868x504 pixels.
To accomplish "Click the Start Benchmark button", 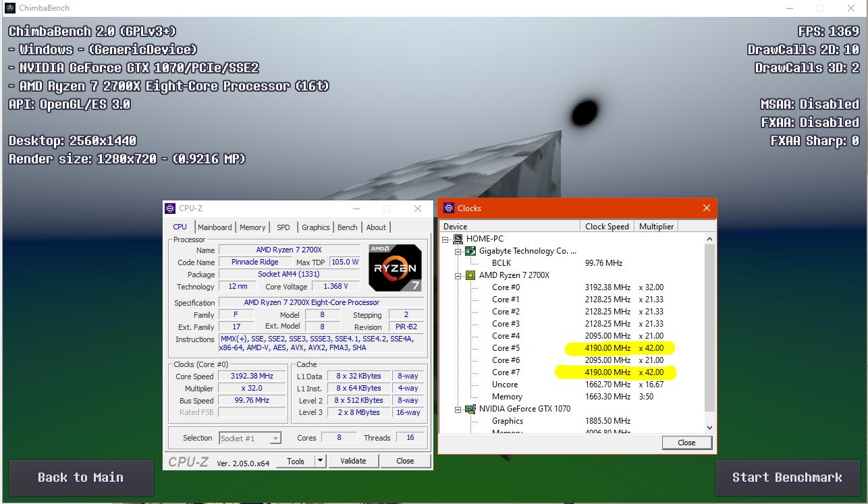I will pyautogui.click(x=787, y=477).
